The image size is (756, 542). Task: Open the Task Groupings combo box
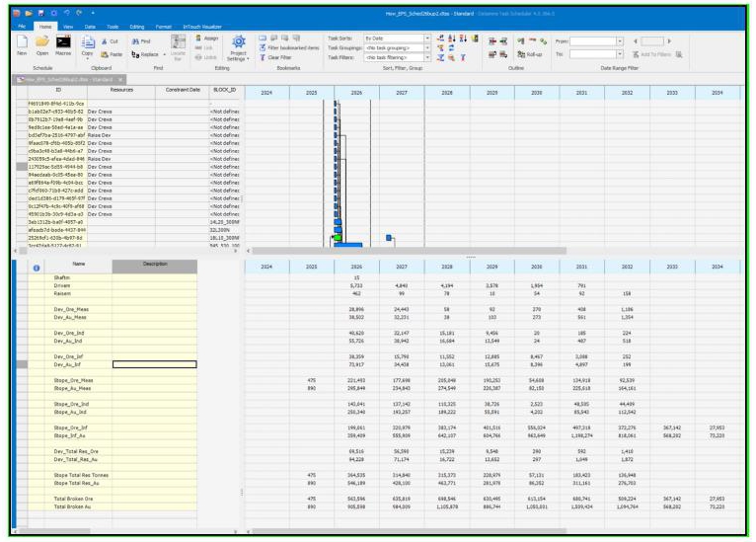(x=427, y=47)
